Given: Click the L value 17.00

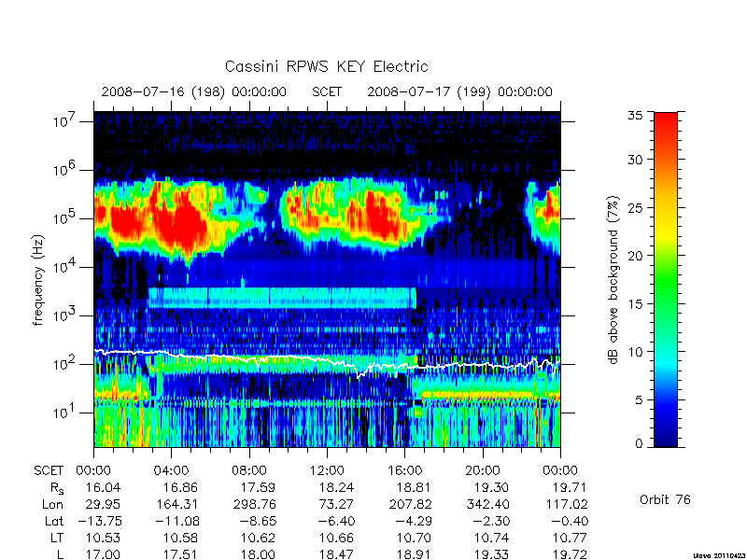Looking at the screenshot, I should [103, 554].
